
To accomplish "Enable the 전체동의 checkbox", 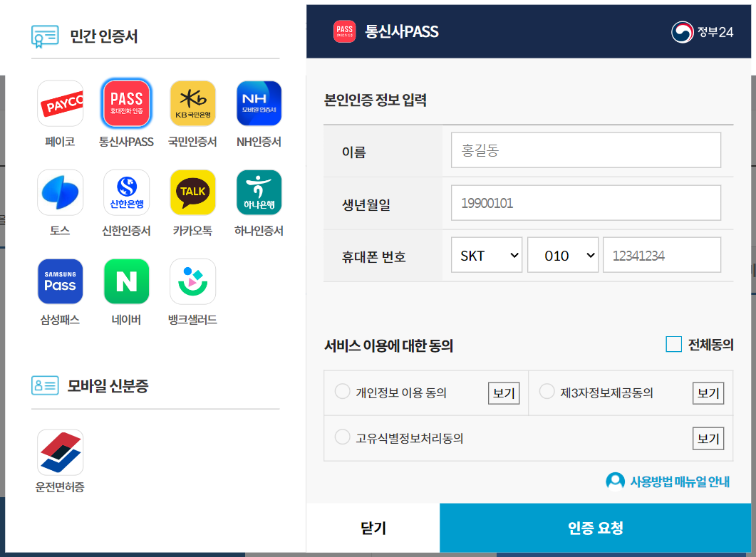I will click(673, 344).
